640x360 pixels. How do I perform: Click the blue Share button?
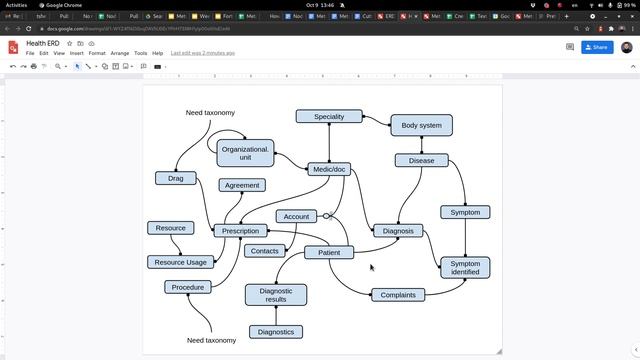(x=597, y=47)
